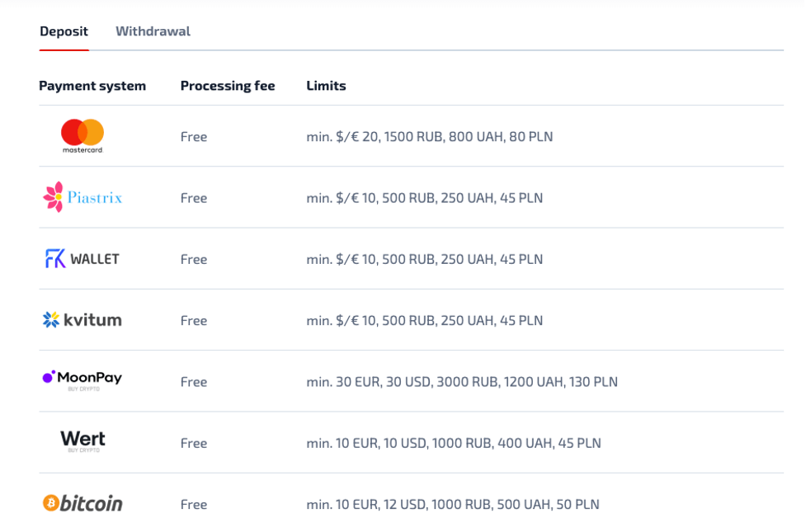Viewport: 806px width, 532px height.
Task: Select the MoonPay buy crypto logo
Action: click(x=82, y=379)
